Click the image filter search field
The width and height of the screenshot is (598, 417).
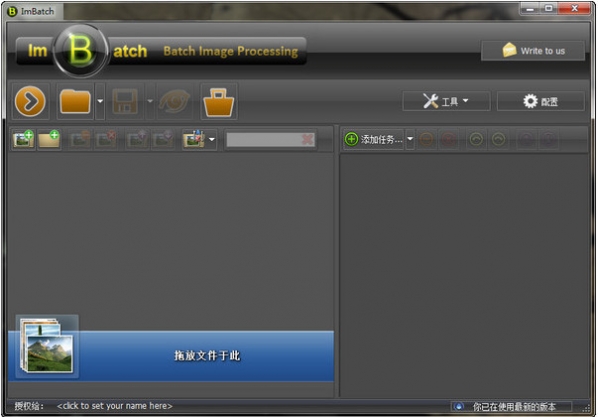(x=264, y=140)
